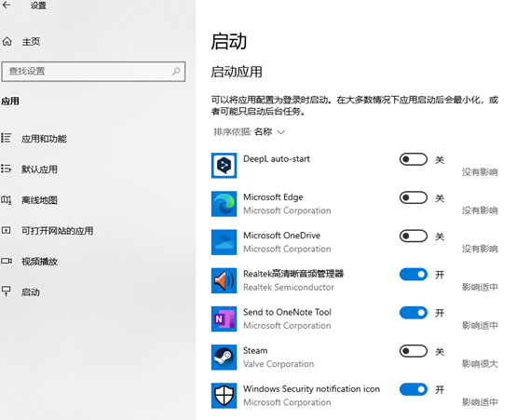The image size is (516, 420).
Task: Disable Windows Security notification icon toggle
Action: tap(414, 389)
